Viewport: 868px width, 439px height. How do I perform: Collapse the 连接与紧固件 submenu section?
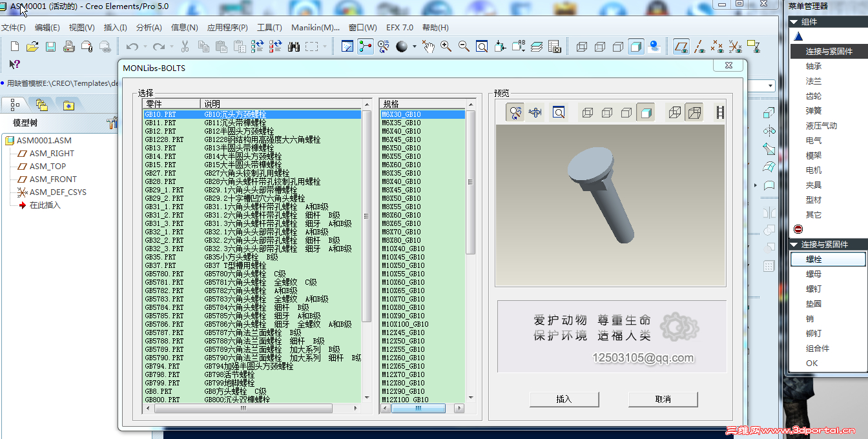(793, 244)
